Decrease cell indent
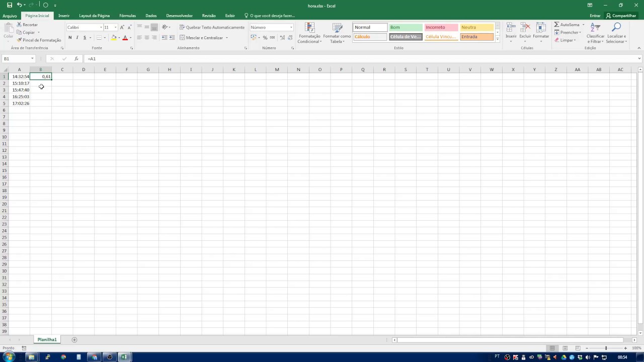 point(165,38)
